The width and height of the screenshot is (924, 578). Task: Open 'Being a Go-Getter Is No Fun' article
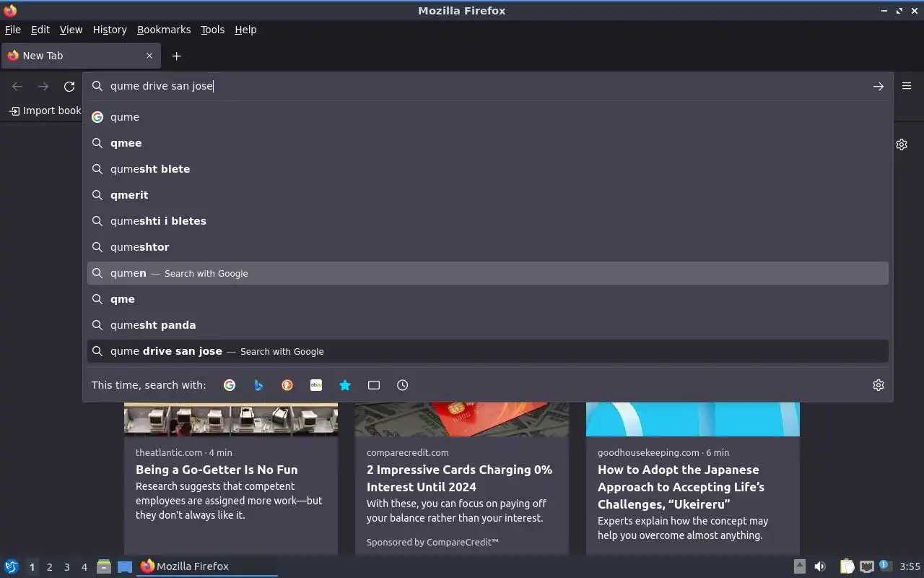coord(217,470)
